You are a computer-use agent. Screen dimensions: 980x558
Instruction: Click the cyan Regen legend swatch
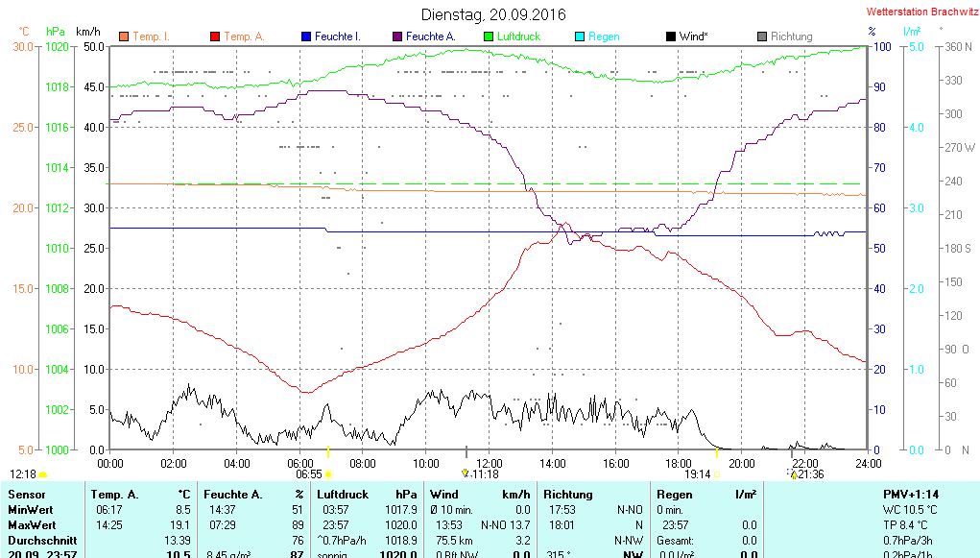click(579, 36)
